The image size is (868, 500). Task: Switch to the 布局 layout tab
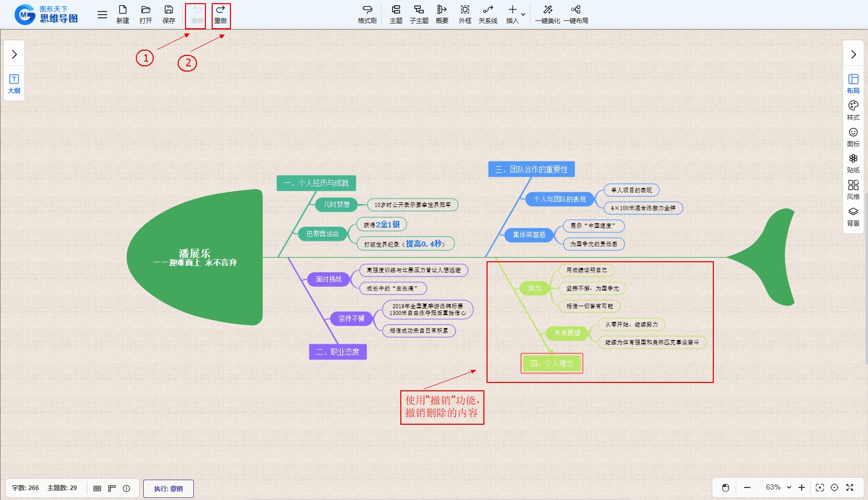point(853,83)
